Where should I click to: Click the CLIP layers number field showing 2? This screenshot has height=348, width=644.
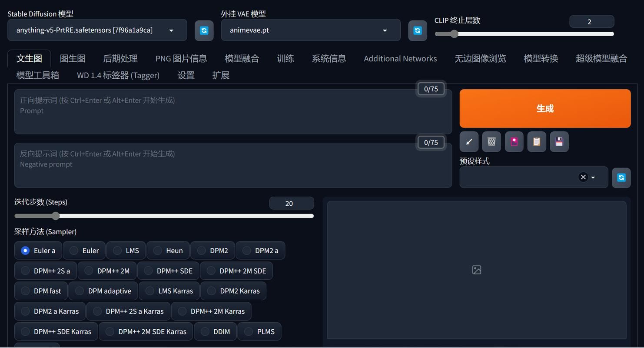click(591, 21)
